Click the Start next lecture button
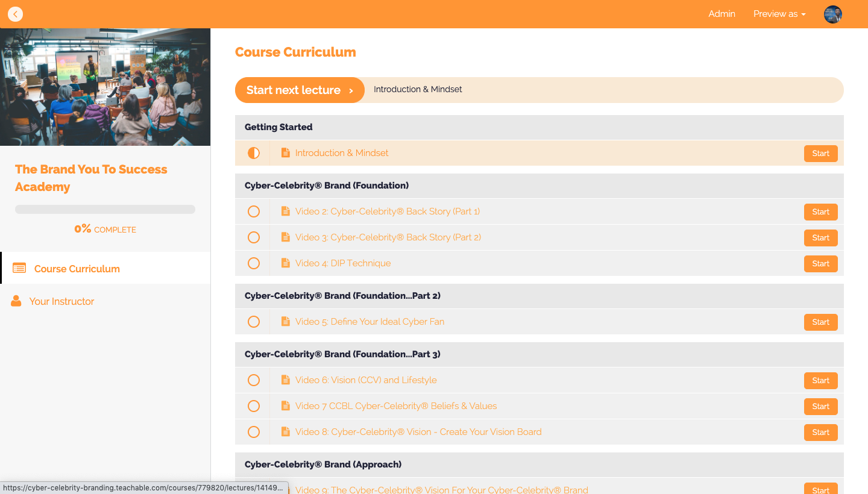868x494 pixels. point(300,90)
